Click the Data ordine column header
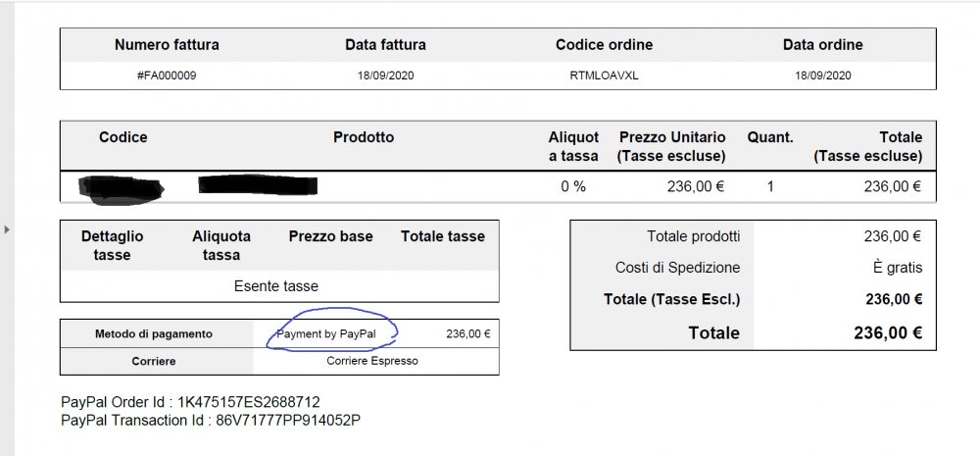This screenshot has width=980, height=456. pyautogui.click(x=822, y=45)
